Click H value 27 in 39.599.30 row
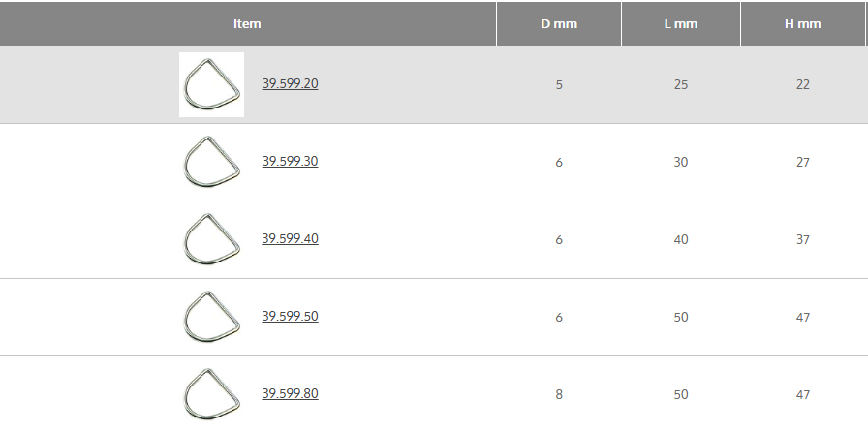Screen dimensions: 868x432 [x=802, y=162]
